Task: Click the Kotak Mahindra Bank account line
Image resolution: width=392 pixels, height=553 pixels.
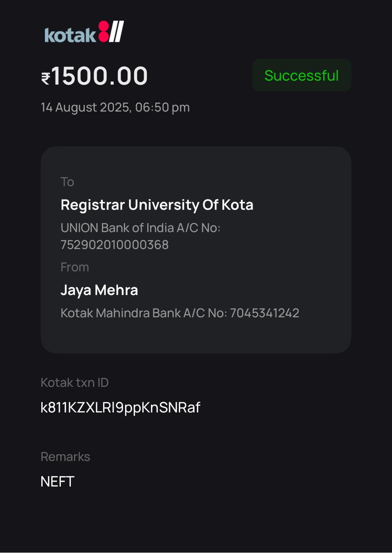Action: point(180,313)
